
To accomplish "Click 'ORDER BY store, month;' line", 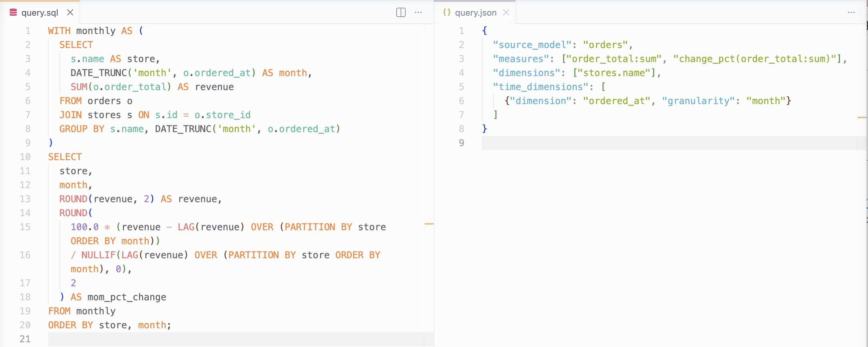I will pyautogui.click(x=110, y=325).
